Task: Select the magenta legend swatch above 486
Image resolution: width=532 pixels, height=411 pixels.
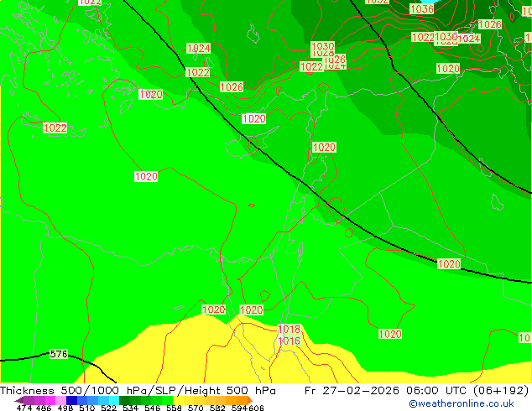Action: pyautogui.click(x=50, y=400)
